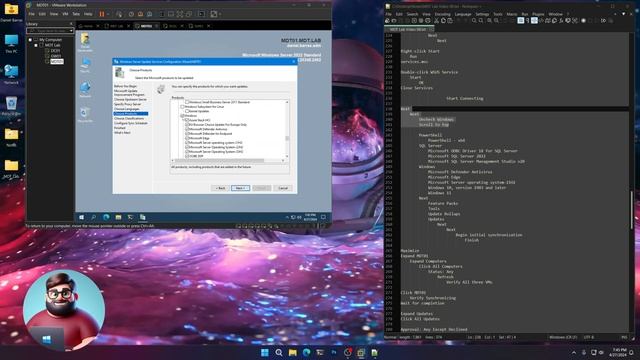Select Choose Languages step in wizard sidebar
Viewport: 640px width, 360px height.
(x=127, y=109)
